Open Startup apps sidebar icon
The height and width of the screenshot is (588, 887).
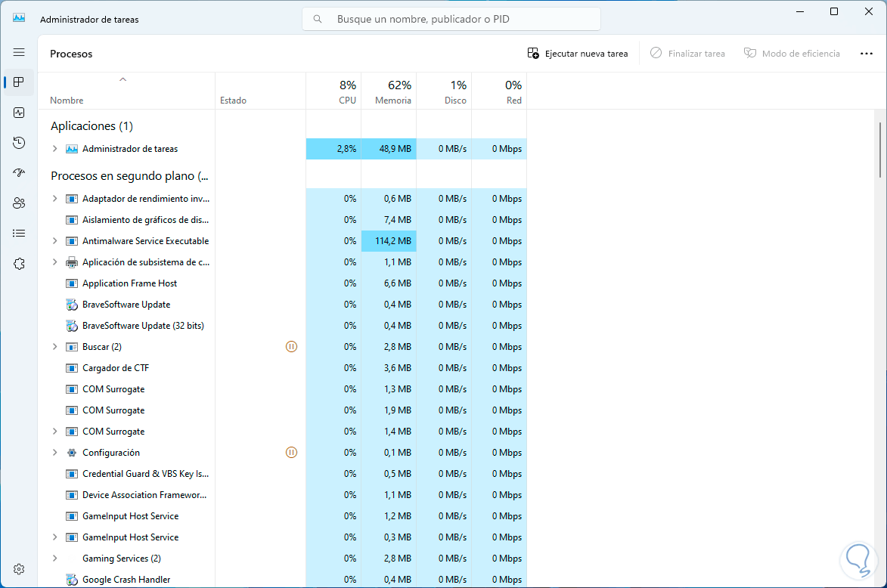pos(19,173)
